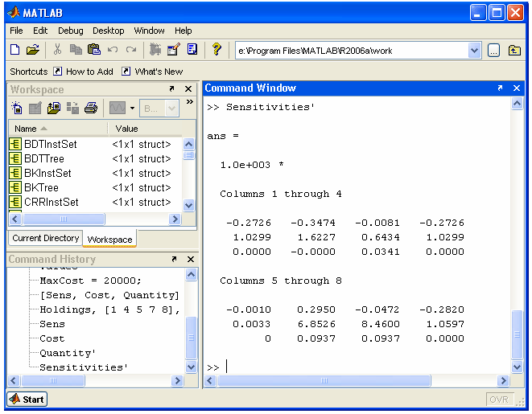The width and height of the screenshot is (532, 414).
Task: Click the Open Selection workspace icon
Action: [x=35, y=109]
